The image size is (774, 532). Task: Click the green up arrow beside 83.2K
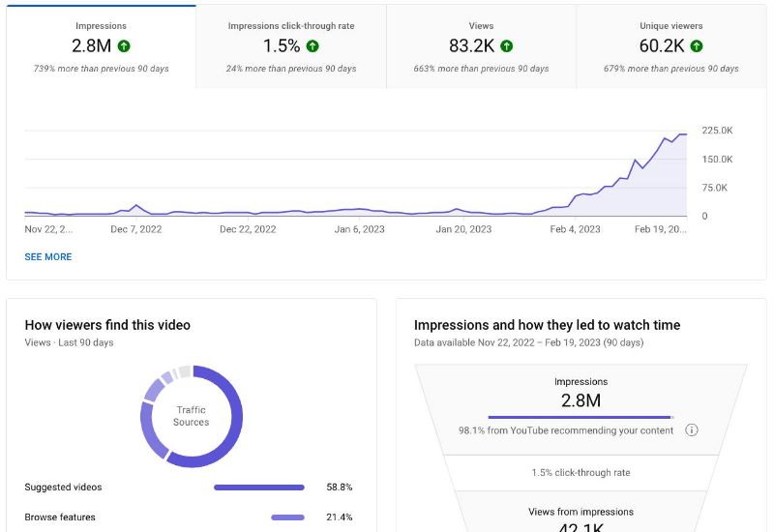coord(506,46)
